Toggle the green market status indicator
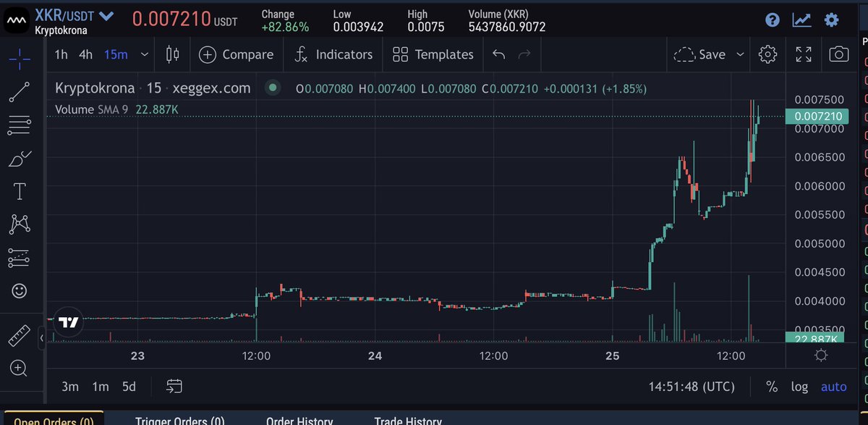The height and width of the screenshot is (425, 868). point(272,88)
